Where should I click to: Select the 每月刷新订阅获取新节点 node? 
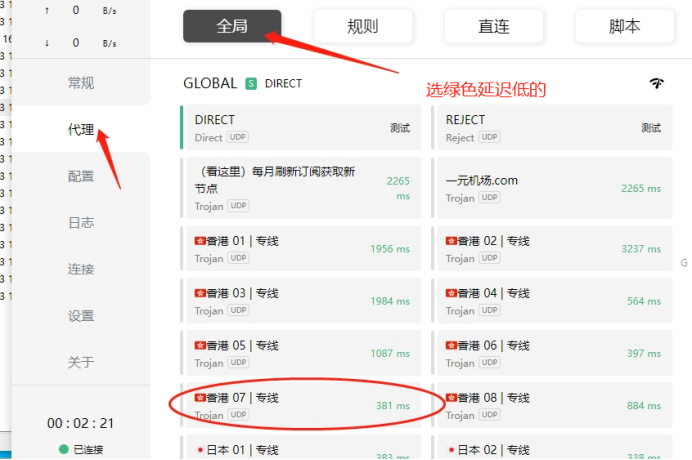(x=301, y=188)
